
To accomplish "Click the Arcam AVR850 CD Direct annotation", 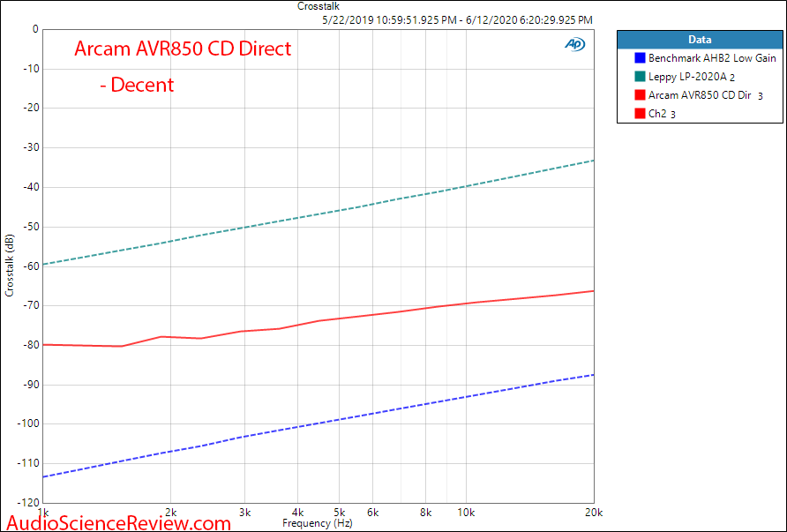I will pyautogui.click(x=183, y=49).
